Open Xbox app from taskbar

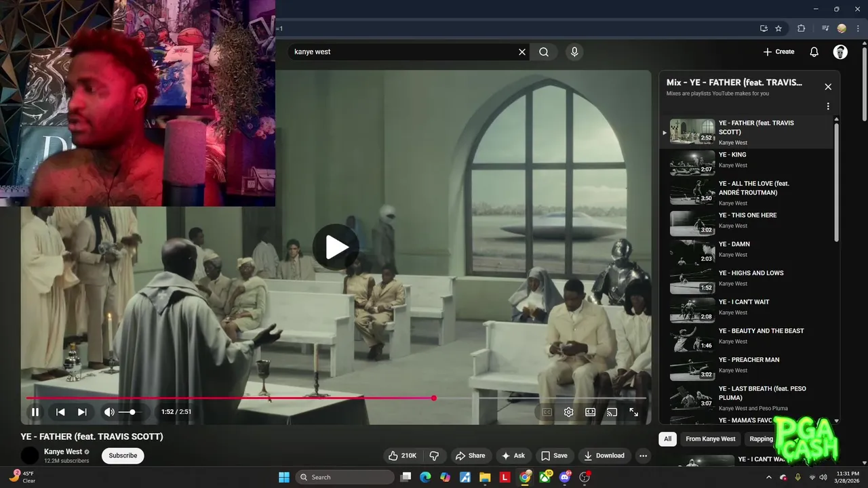(545, 477)
